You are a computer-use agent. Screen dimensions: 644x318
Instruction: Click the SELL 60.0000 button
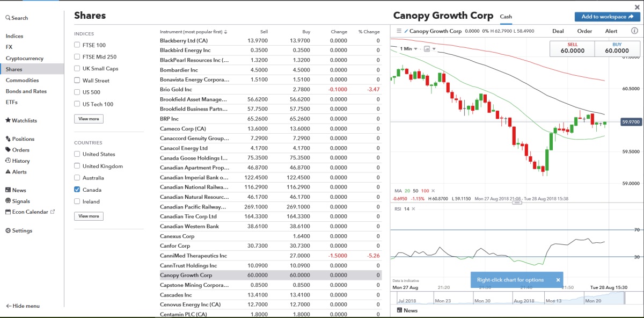pyautogui.click(x=573, y=48)
